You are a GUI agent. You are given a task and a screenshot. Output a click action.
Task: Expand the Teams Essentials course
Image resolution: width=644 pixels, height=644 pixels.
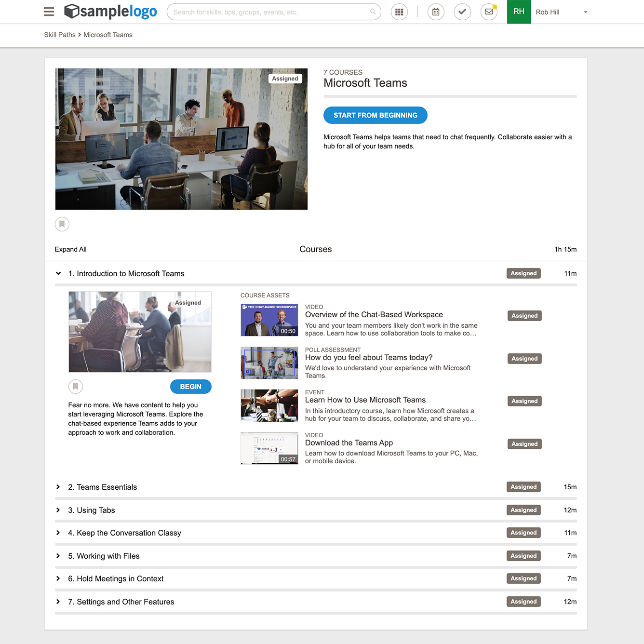click(x=58, y=487)
